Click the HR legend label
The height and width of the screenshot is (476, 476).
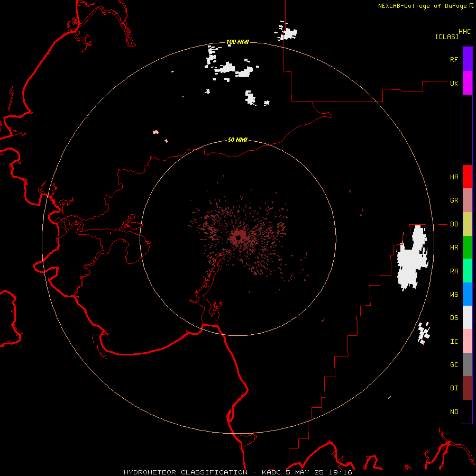click(454, 248)
